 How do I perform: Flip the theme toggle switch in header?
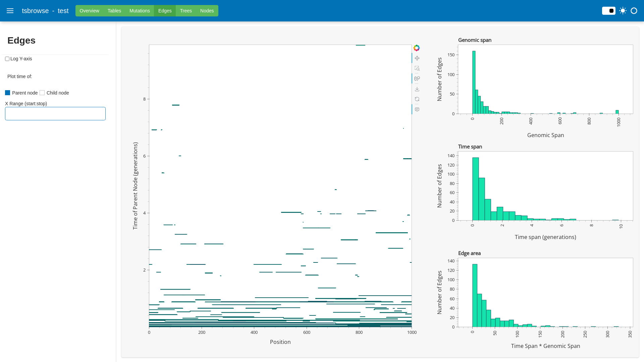608,11
